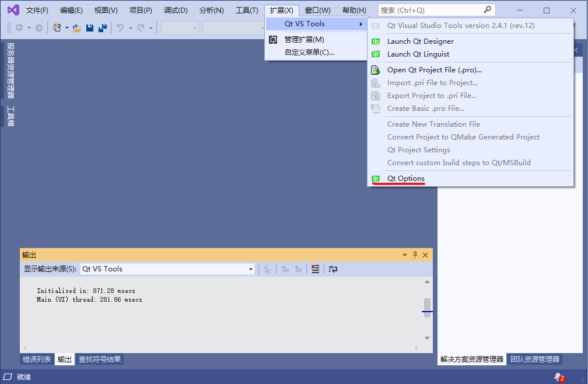Open notifications bell in status bar
Viewport: 588px width, 384px height.
(x=559, y=377)
